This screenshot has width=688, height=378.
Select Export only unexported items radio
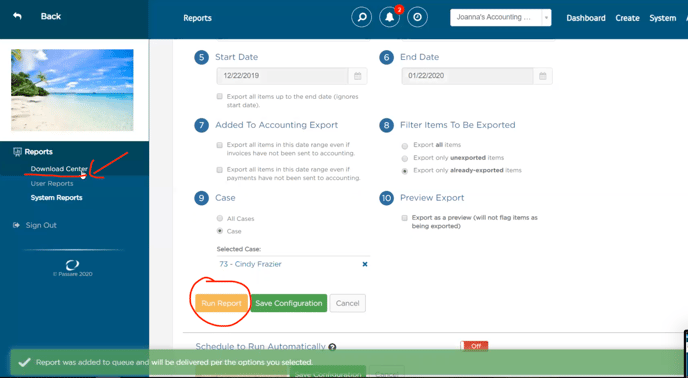[x=405, y=158]
